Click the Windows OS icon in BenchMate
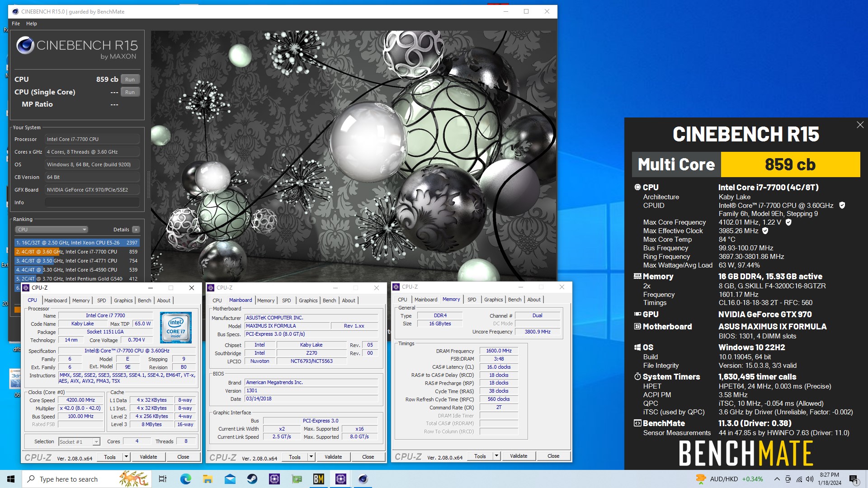 637,347
